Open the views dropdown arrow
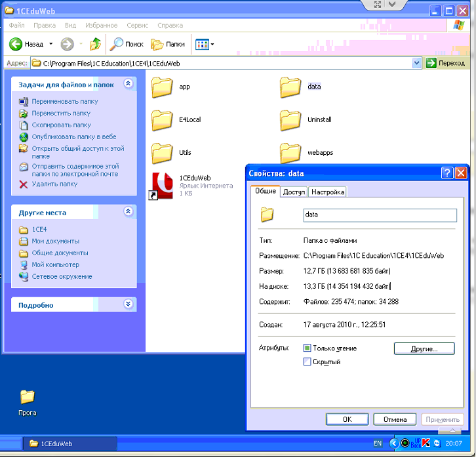 [x=212, y=45]
